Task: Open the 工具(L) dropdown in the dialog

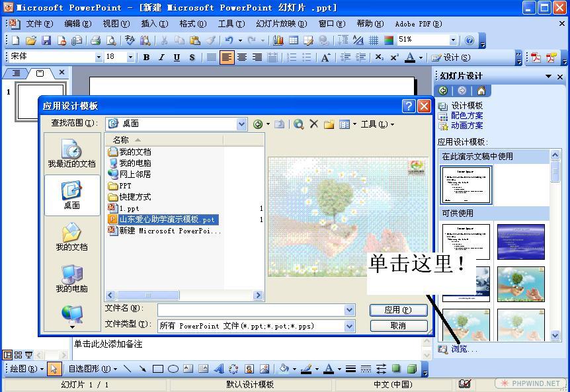Action: pos(378,125)
